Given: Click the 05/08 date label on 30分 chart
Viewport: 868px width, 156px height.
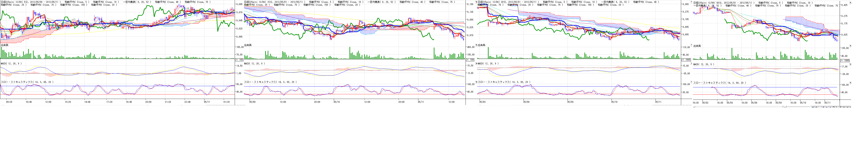Looking at the screenshot, I should 526,102.
